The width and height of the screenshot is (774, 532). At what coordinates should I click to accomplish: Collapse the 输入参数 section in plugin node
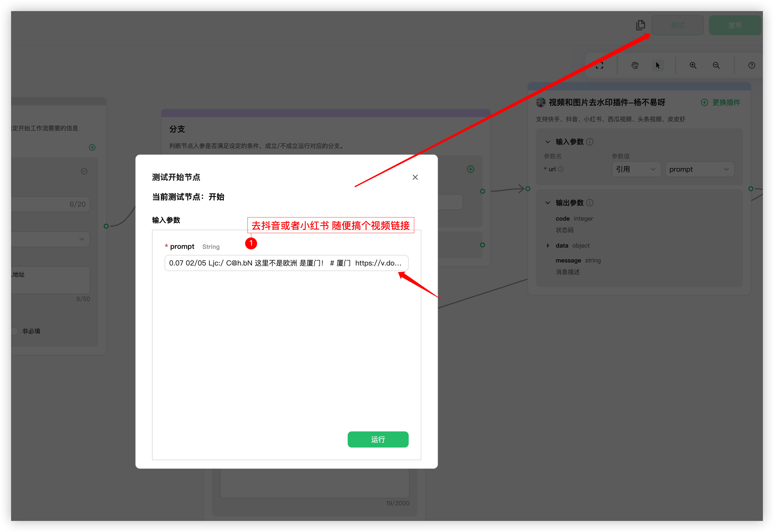pyautogui.click(x=548, y=142)
